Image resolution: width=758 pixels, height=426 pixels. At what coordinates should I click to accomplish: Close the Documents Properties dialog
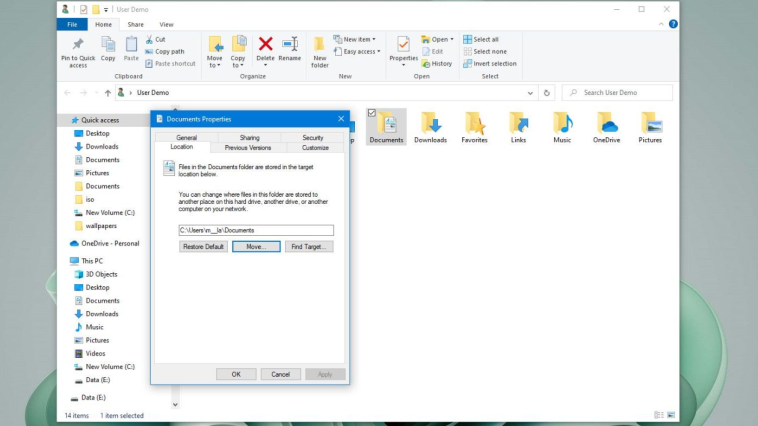coord(341,119)
